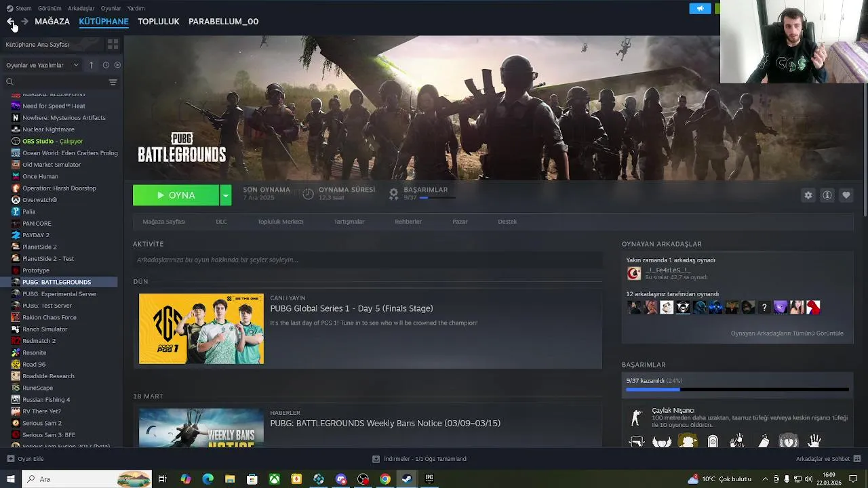The width and height of the screenshot is (868, 488).
Task: Open the TOPLULUK menu
Action: tap(159, 22)
